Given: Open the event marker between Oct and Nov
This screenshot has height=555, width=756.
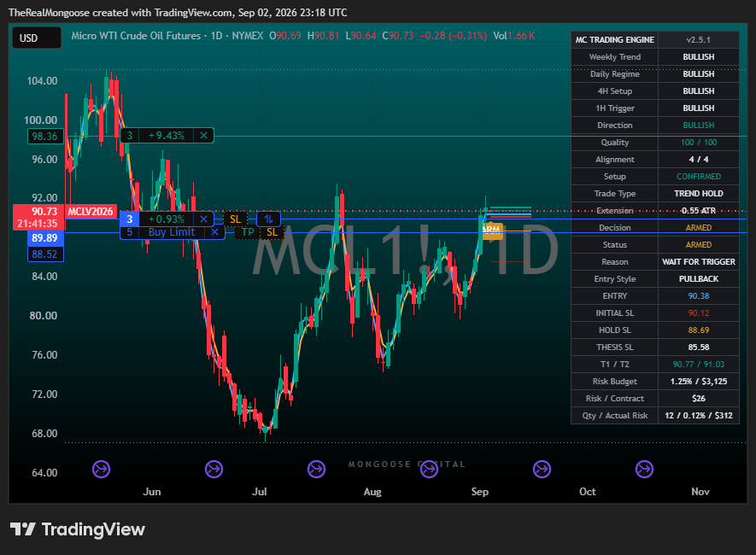Looking at the screenshot, I should coord(644,469).
